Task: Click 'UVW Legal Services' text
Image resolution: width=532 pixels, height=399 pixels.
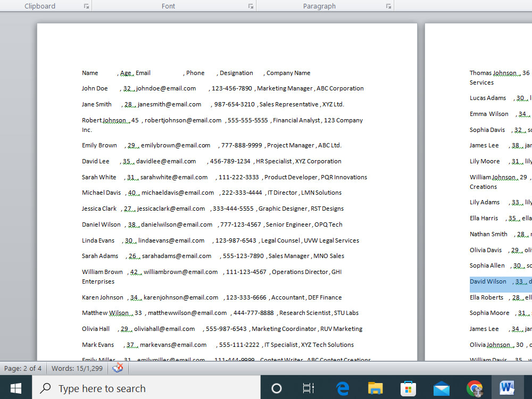Action: coord(331,240)
